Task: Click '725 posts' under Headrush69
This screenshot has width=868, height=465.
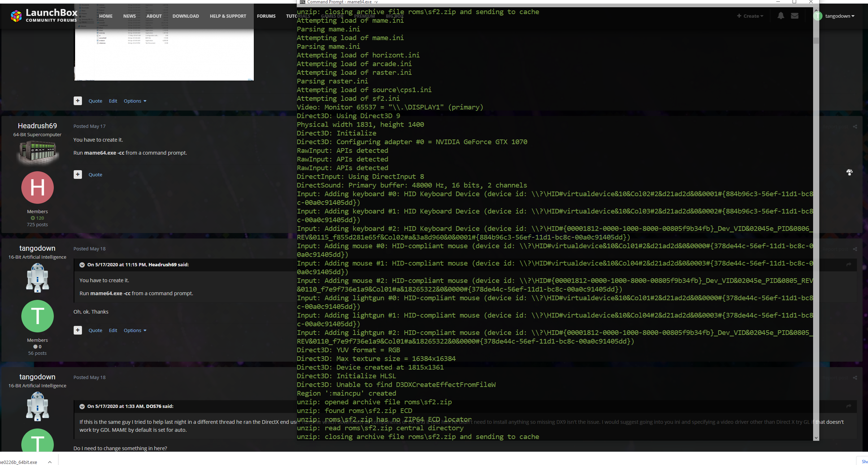Action: pos(37,224)
